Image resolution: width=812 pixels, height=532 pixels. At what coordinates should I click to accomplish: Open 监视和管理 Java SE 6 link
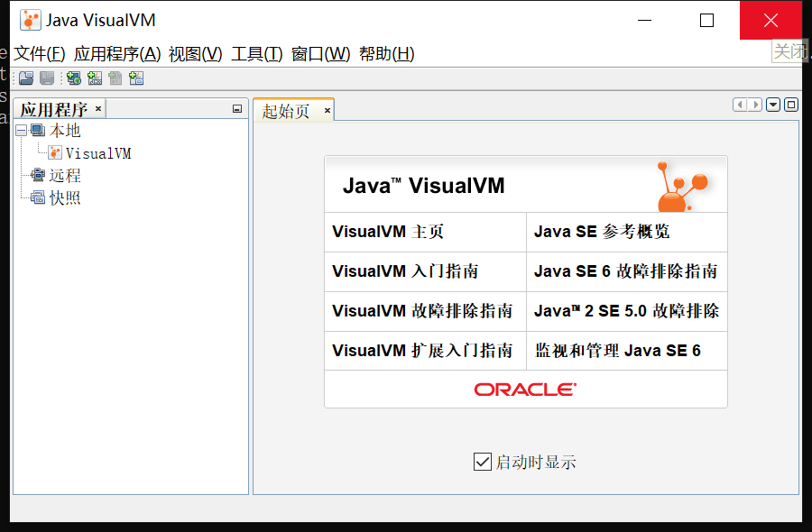pos(617,351)
